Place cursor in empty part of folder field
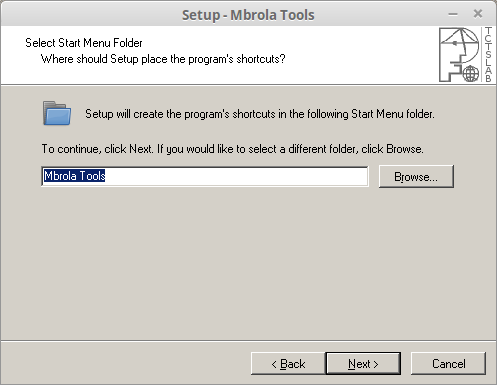The image size is (497, 385). (x=237, y=176)
